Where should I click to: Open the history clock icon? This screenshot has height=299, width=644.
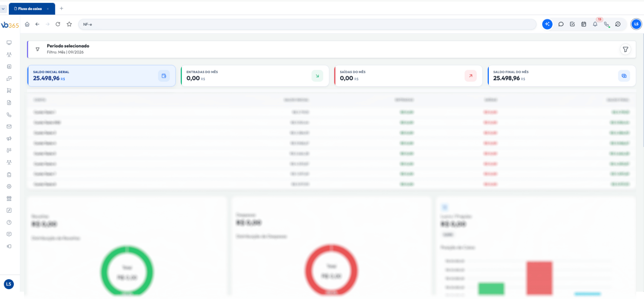(618, 24)
